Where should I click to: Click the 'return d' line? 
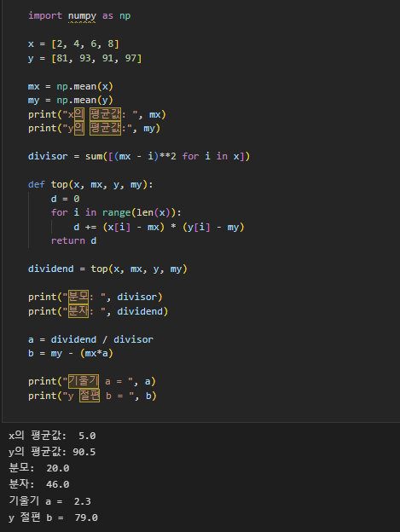pos(73,241)
